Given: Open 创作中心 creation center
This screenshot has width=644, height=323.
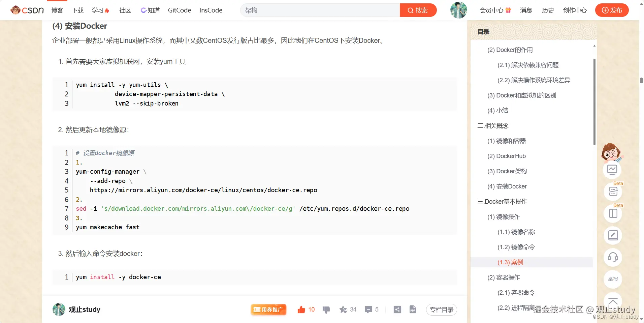Looking at the screenshot, I should click(575, 10).
